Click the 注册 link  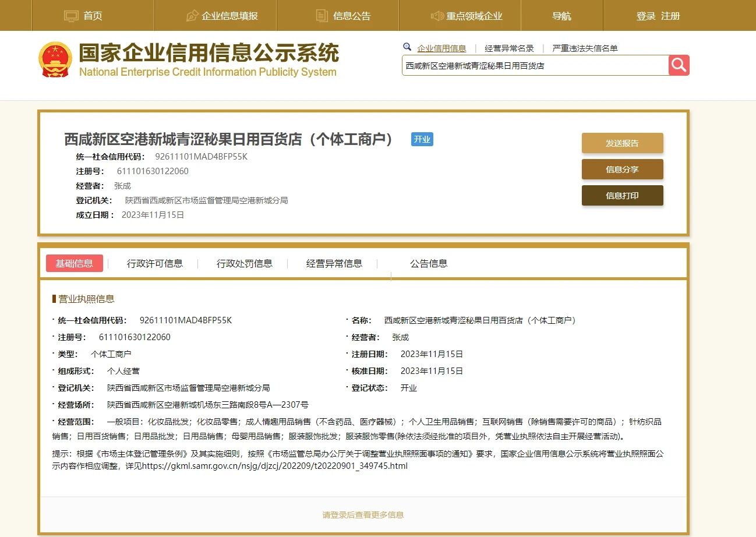click(670, 16)
